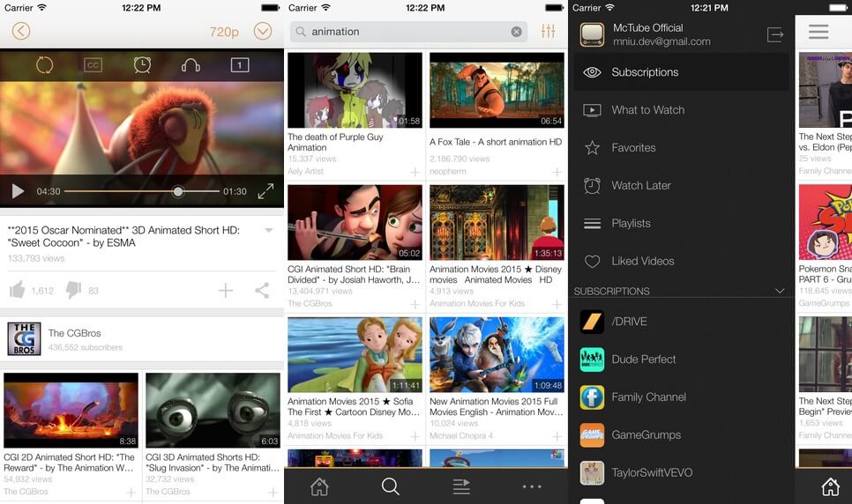Open "Animation Movies For Kids" channel under Sofia
This screenshot has height=504, width=852.
pyautogui.click(x=335, y=435)
